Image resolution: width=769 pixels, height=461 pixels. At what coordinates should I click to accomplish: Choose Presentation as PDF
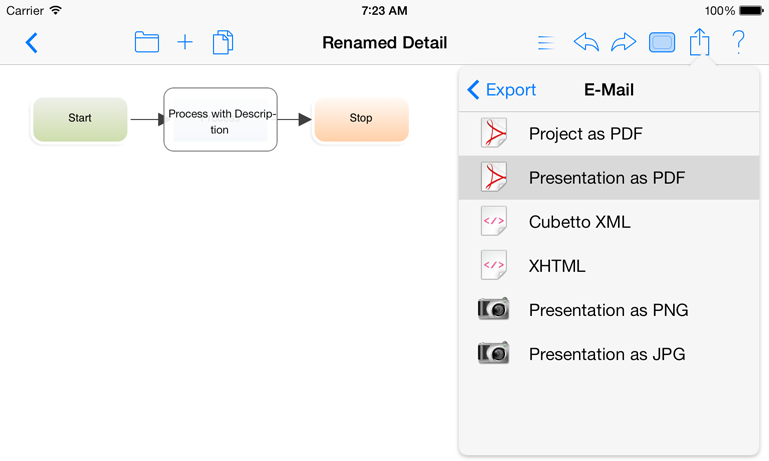pos(609,178)
